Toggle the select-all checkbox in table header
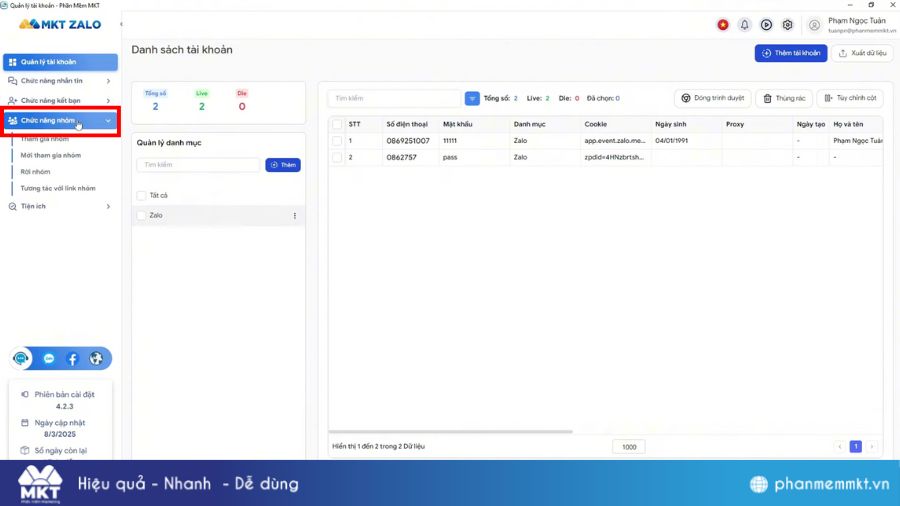 (x=337, y=124)
